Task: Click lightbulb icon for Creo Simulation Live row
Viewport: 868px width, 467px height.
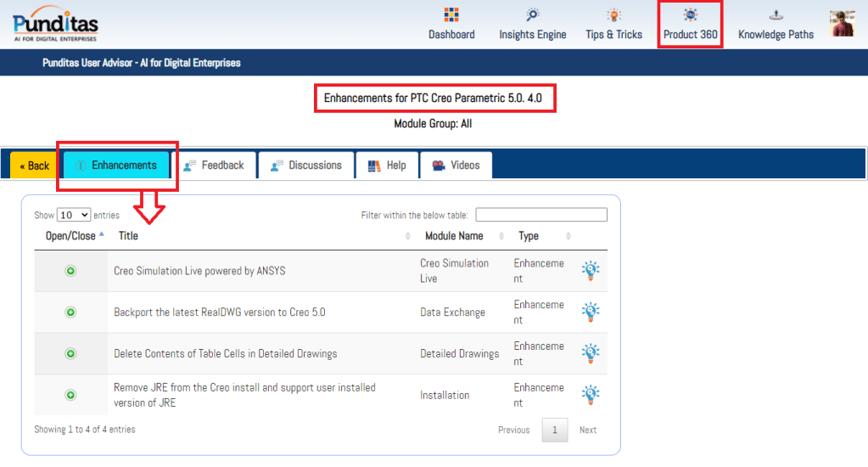Action: click(x=591, y=271)
